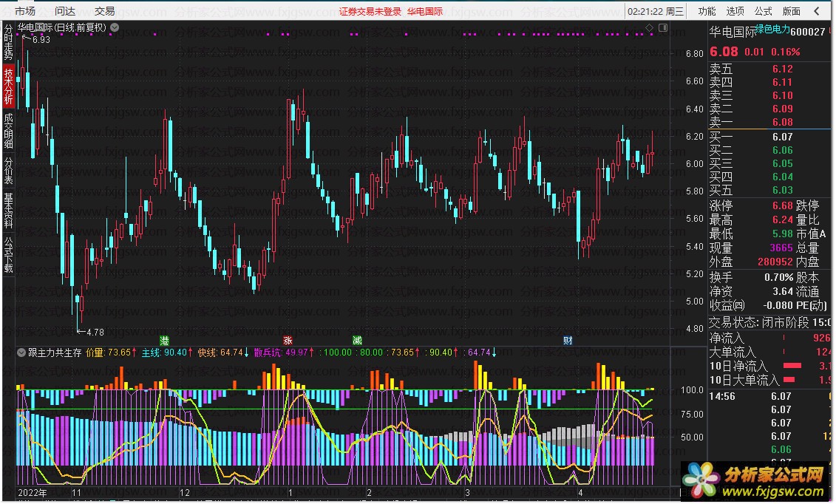Open the 问达 menu
Screen dimensions: 836x504
[x=64, y=10]
